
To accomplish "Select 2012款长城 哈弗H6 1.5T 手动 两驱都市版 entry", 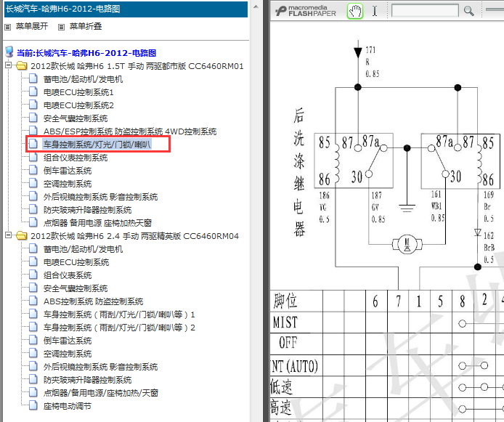I will (x=137, y=66).
